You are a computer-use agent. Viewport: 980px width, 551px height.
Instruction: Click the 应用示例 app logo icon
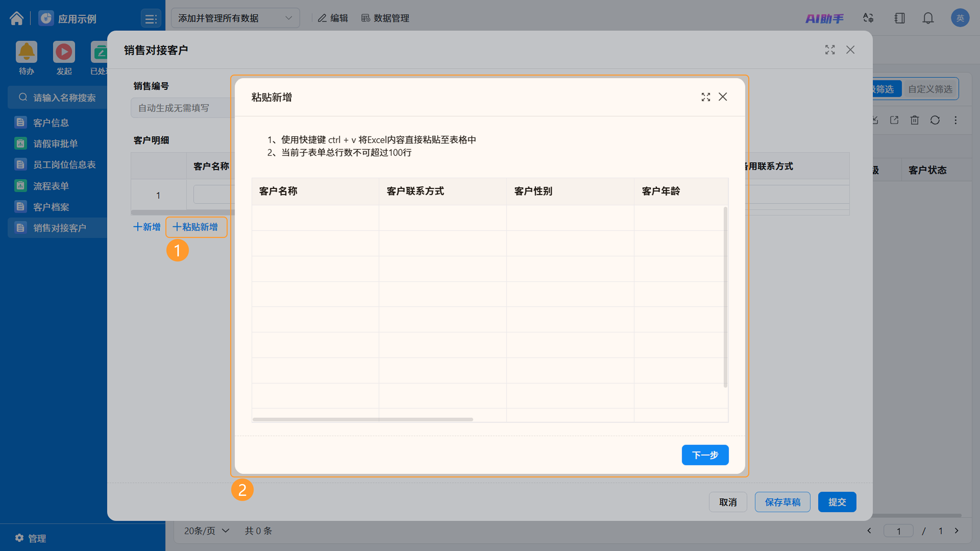46,18
